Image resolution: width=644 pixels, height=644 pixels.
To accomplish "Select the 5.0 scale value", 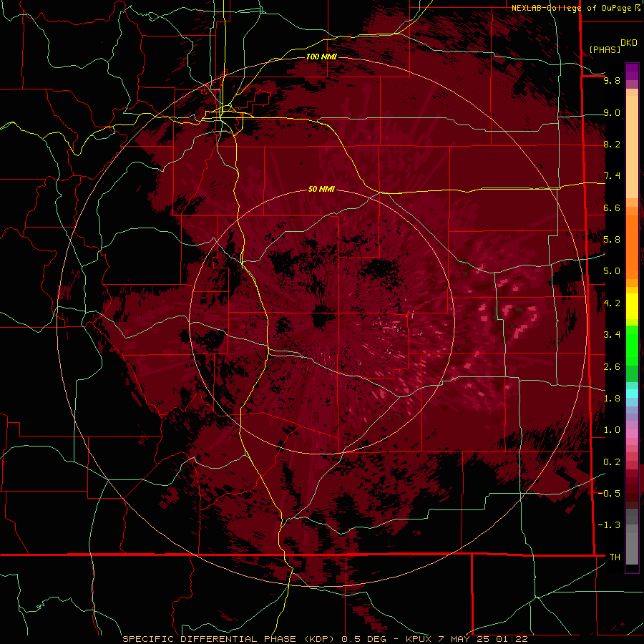I will pyautogui.click(x=612, y=271).
